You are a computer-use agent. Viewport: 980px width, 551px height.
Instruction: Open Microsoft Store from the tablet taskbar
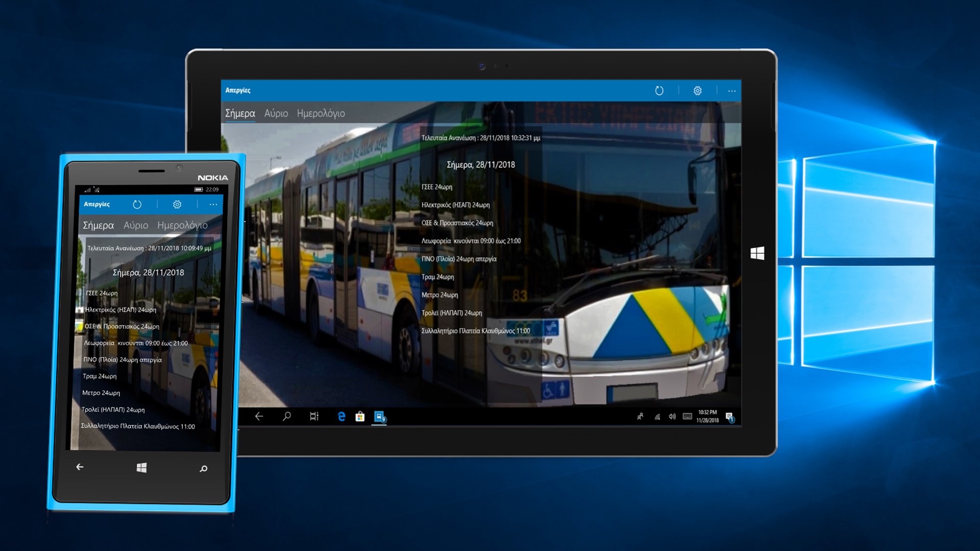360,416
